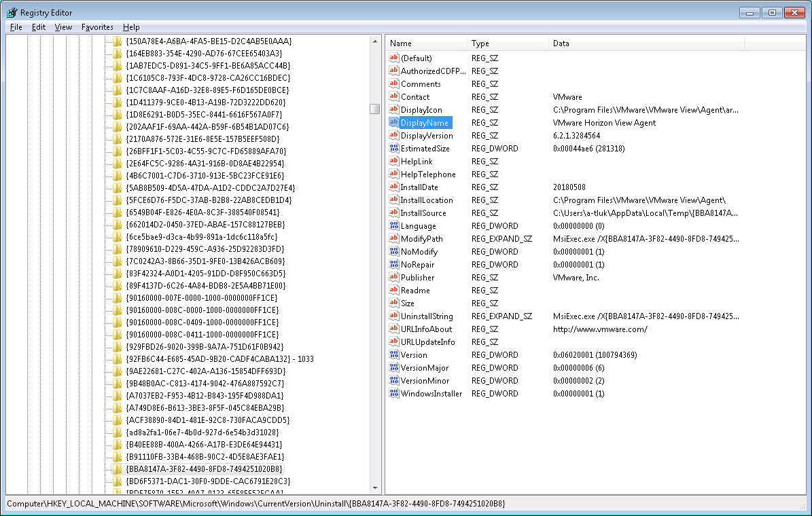Click the string icon beside Comments
The width and height of the screenshot is (812, 516).
(394, 84)
